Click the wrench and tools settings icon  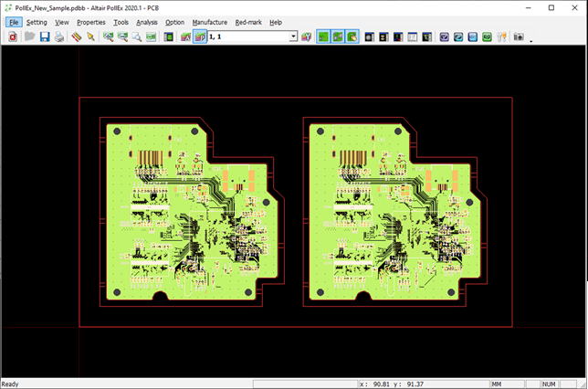pos(501,37)
